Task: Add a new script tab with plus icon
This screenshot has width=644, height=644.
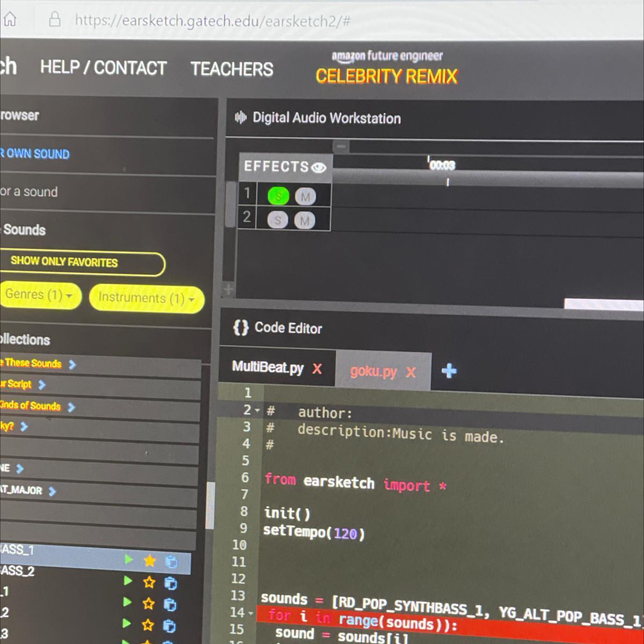Action: (x=449, y=371)
